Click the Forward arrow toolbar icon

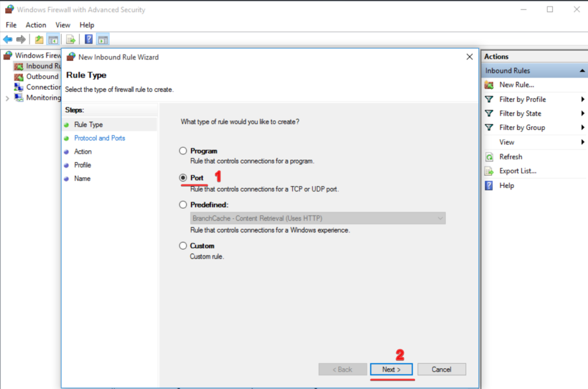point(21,40)
